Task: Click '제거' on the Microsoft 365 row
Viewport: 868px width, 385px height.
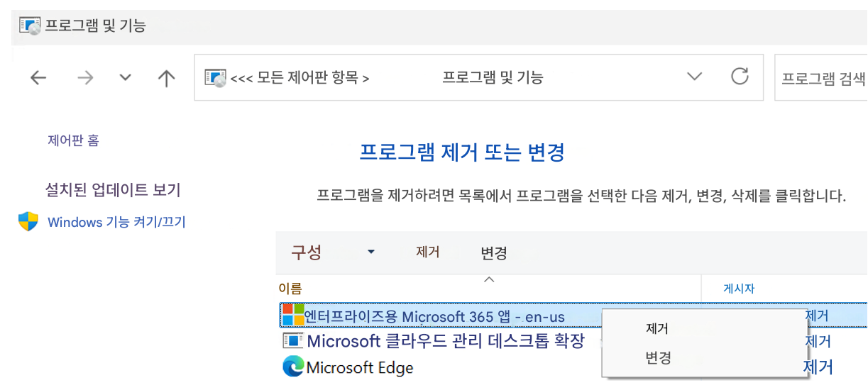Action: tap(817, 316)
